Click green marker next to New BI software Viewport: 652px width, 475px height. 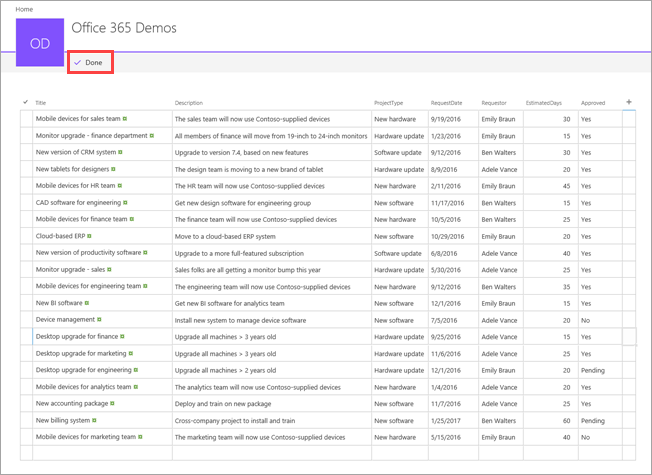click(x=86, y=303)
